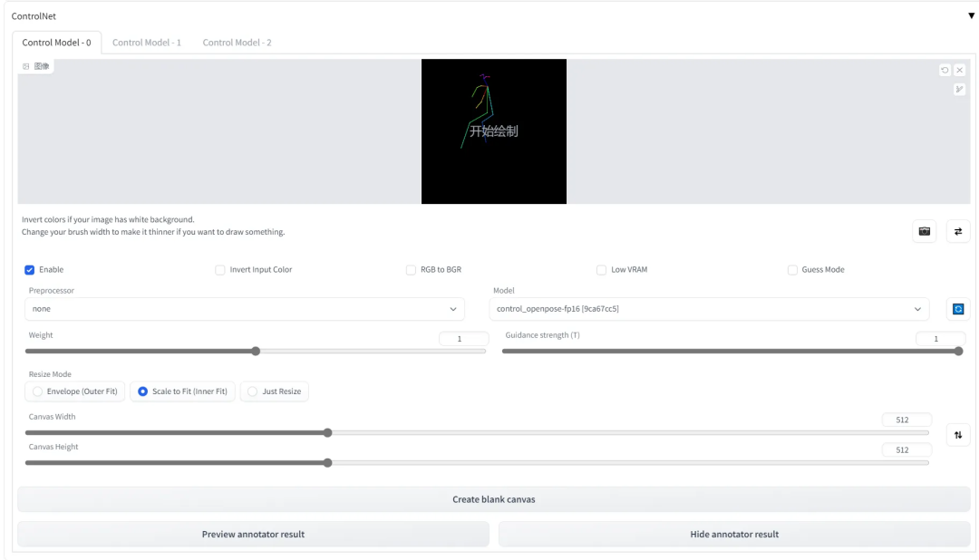Select the brush pen icon on the canvas

[x=960, y=90]
